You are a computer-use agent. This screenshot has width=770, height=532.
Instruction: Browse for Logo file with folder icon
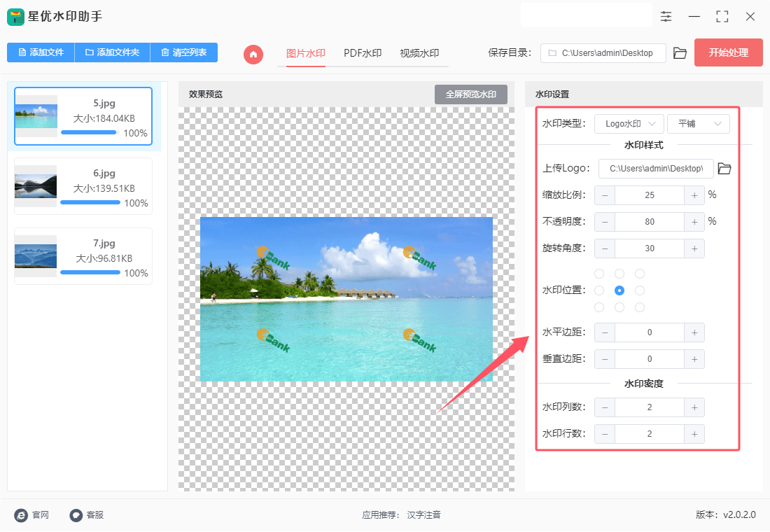coord(724,169)
